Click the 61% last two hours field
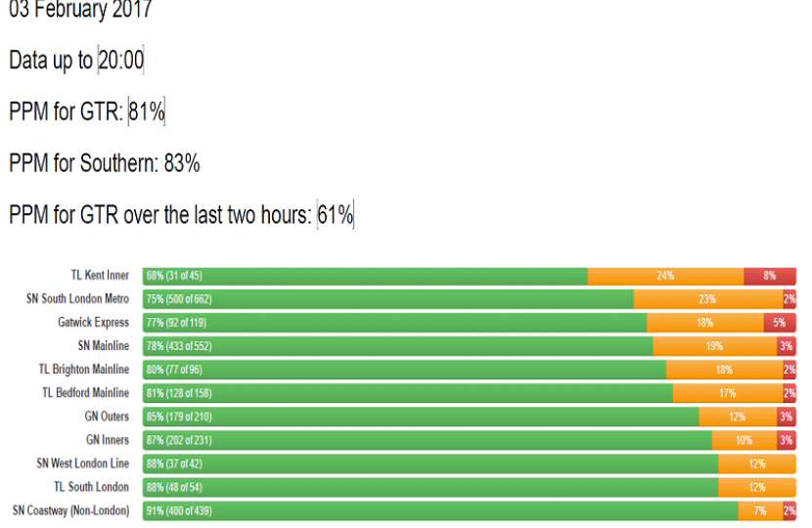The height and width of the screenshot is (528, 812). click(x=335, y=215)
